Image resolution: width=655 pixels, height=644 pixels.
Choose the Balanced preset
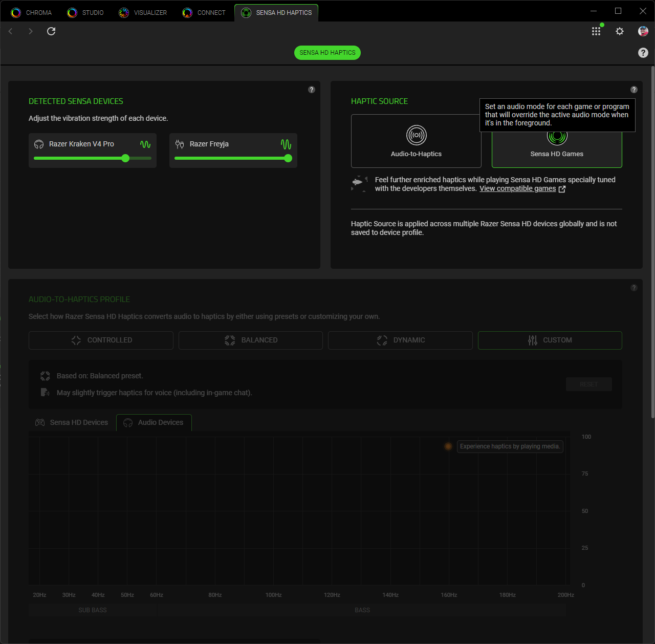[251, 340]
